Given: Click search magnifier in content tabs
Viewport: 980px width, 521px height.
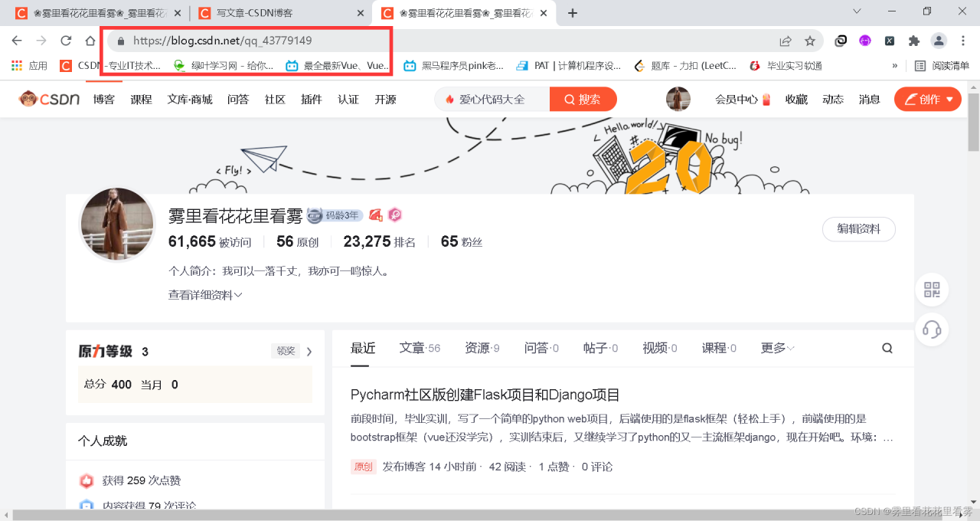Looking at the screenshot, I should click(887, 348).
